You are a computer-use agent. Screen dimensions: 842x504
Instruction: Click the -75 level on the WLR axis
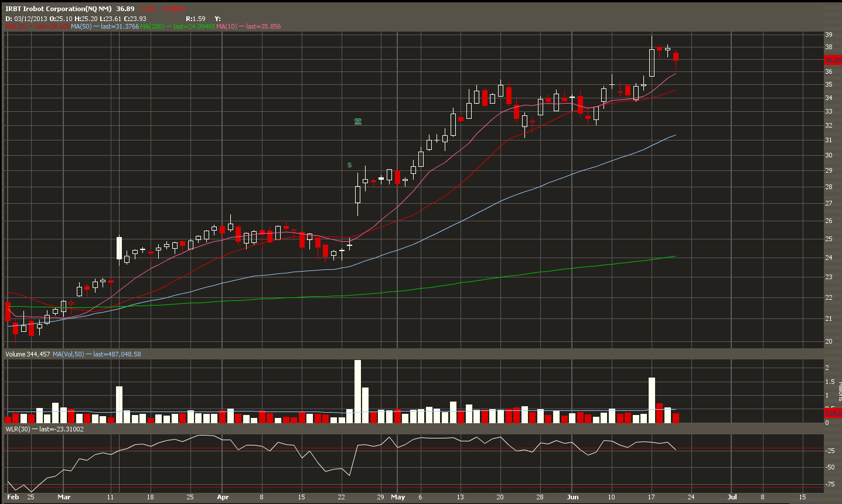(830, 484)
